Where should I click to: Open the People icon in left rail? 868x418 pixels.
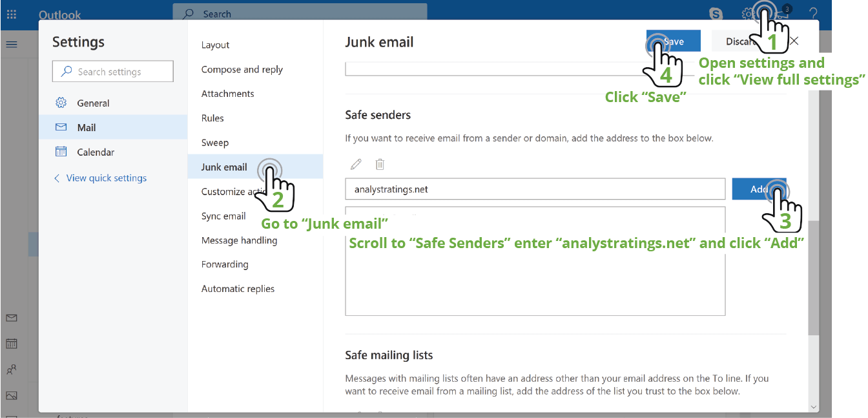tap(12, 370)
